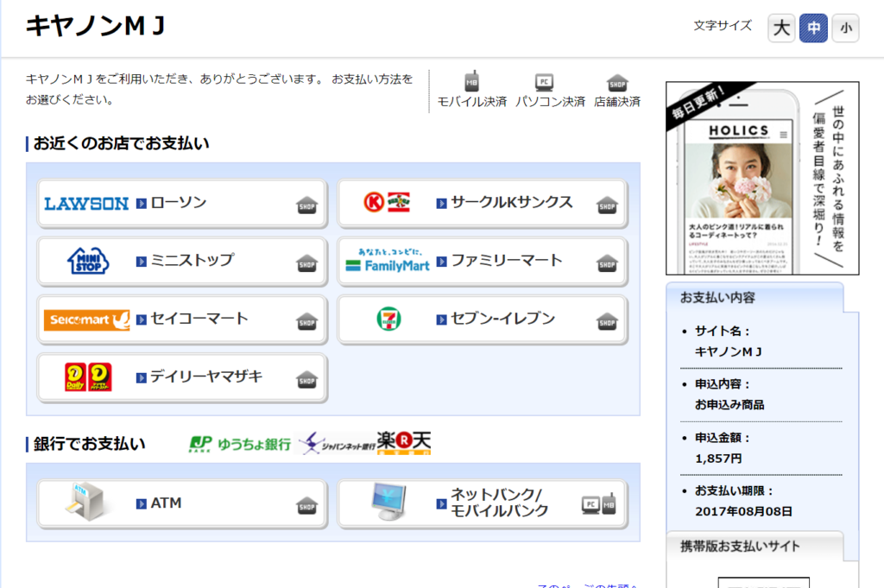Set text size to small (小)
This screenshot has width=884, height=588.
[846, 28]
